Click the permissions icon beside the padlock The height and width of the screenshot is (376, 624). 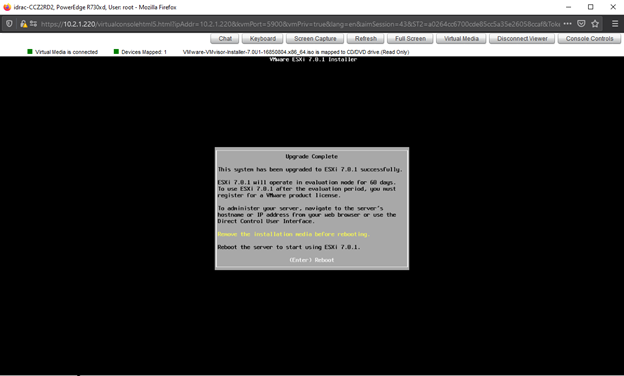point(33,24)
